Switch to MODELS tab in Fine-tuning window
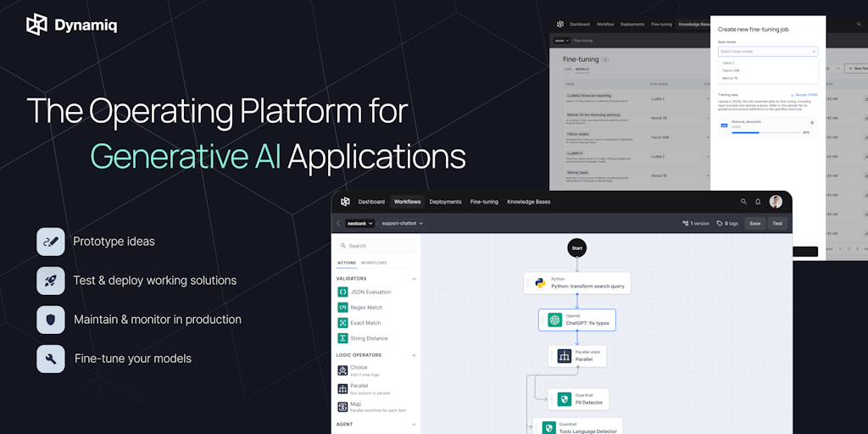 (581, 70)
